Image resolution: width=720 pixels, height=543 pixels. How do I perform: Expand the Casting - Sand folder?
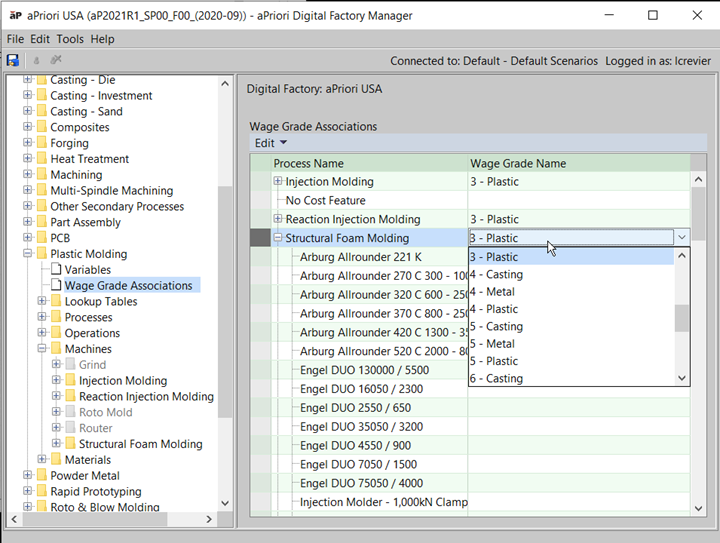click(28, 111)
